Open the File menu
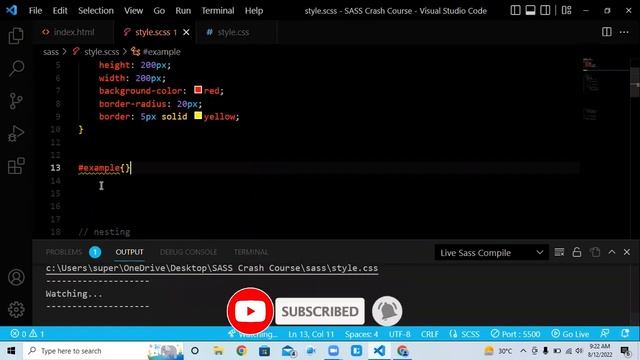The height and width of the screenshot is (360, 640). click(x=36, y=11)
